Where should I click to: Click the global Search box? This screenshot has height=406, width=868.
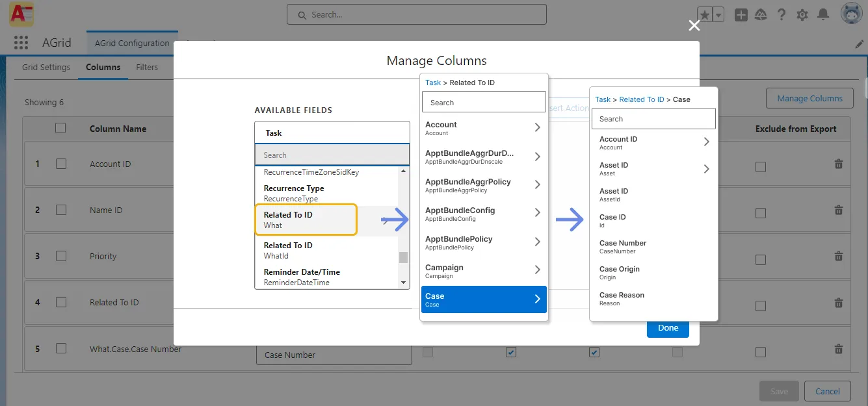click(x=417, y=14)
